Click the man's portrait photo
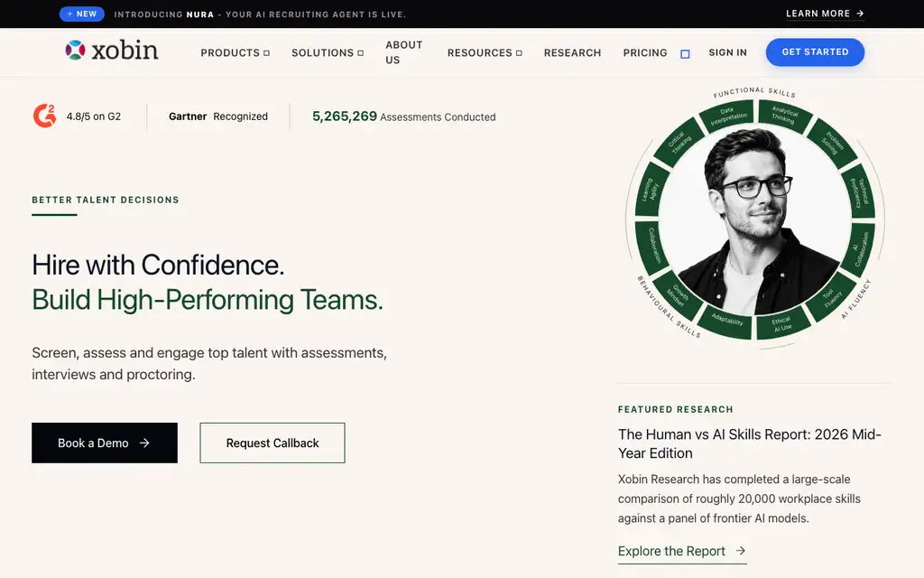 click(755, 221)
